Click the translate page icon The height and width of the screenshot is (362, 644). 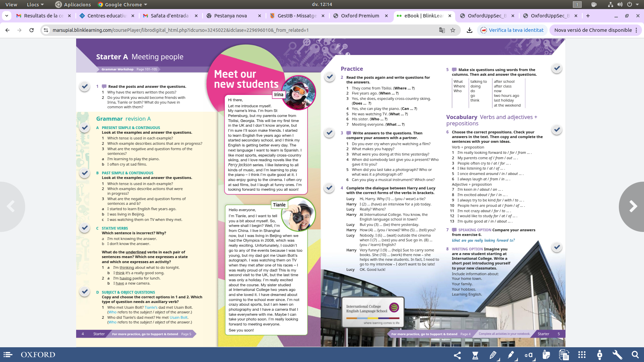pos(442,30)
